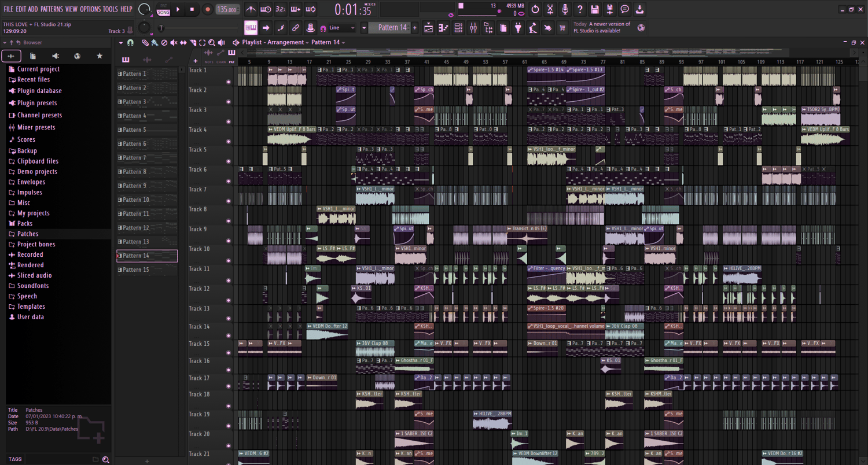Click the main volume knob

point(145,9)
